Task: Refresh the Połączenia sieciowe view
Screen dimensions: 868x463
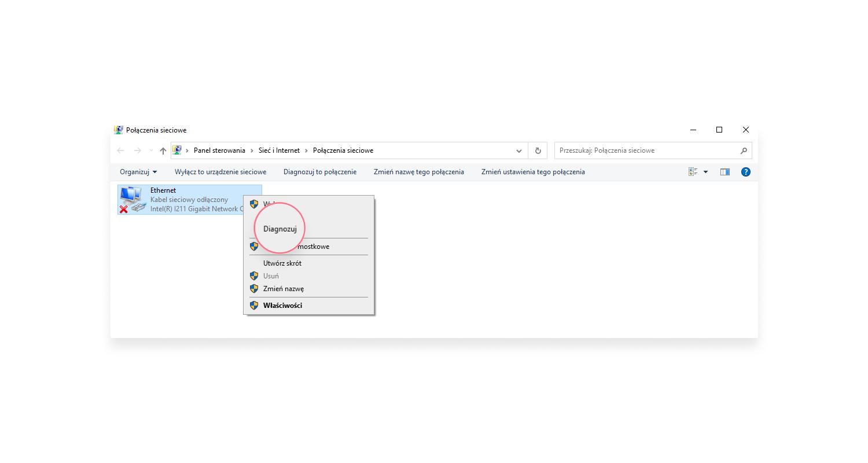Action: (538, 150)
